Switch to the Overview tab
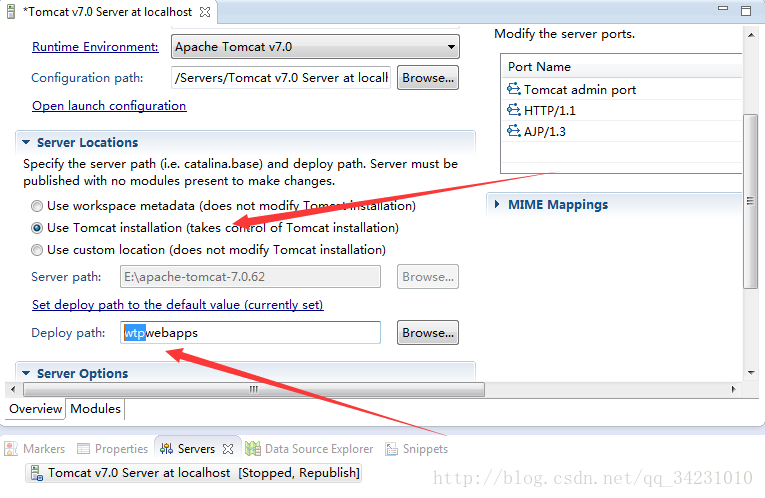Image resolution: width=765 pixels, height=498 pixels. point(35,409)
